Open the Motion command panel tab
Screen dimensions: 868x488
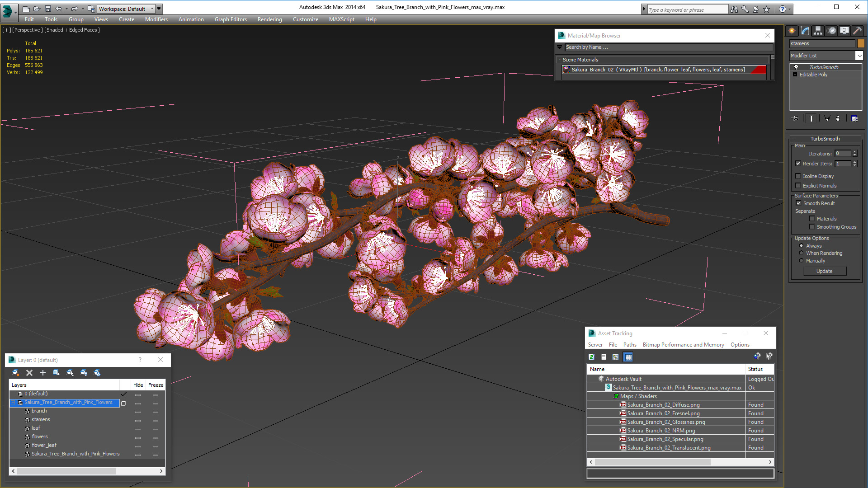tap(831, 31)
